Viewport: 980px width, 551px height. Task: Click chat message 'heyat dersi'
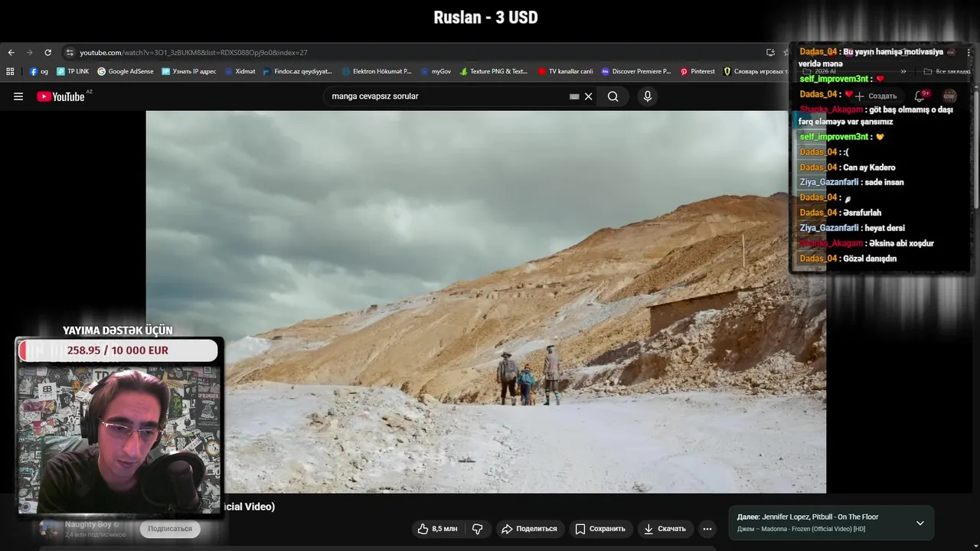click(x=884, y=228)
